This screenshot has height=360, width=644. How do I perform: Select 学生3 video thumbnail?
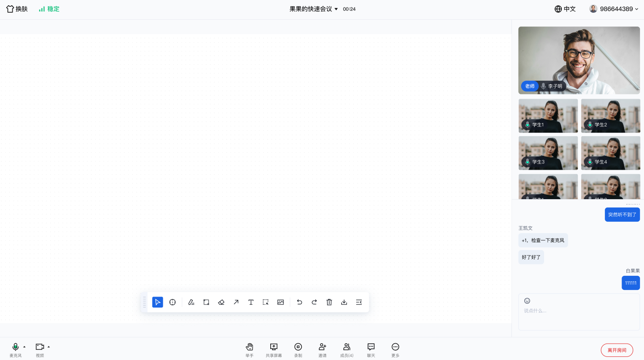pyautogui.click(x=548, y=153)
